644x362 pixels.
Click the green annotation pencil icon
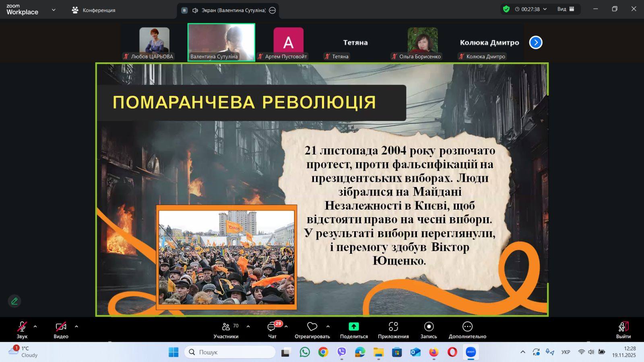click(14, 301)
